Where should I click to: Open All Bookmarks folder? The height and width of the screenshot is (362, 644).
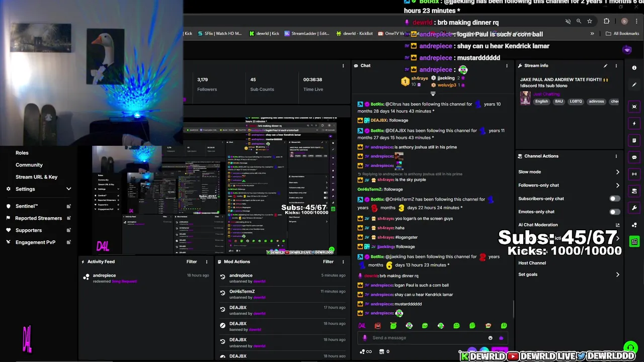(x=622, y=34)
